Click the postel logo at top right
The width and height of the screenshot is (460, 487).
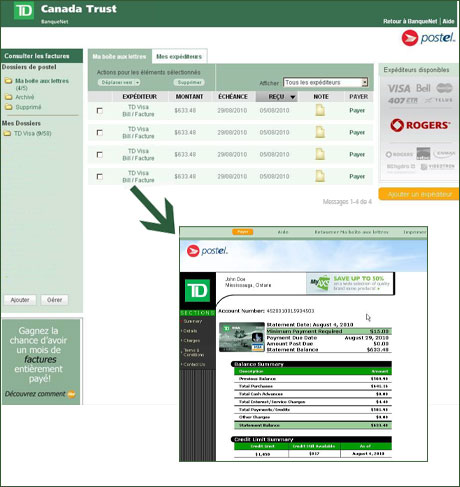pyautogui.click(x=428, y=38)
